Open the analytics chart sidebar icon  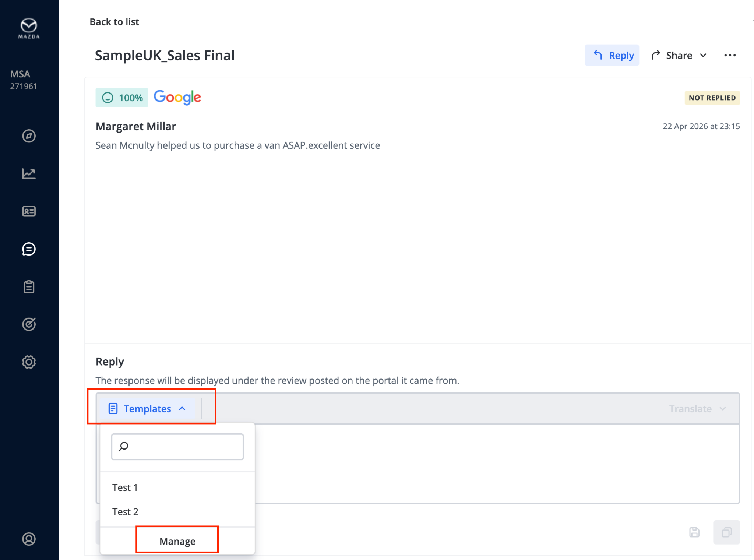pos(29,173)
